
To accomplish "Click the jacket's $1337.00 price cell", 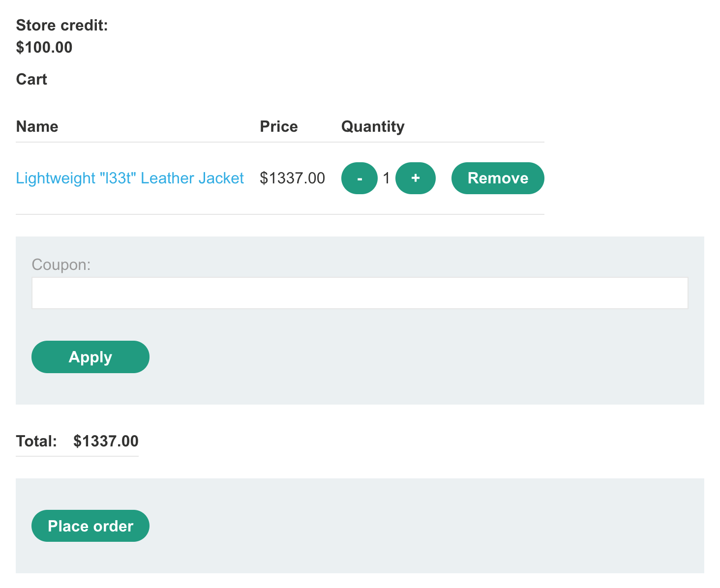I will coord(292,178).
